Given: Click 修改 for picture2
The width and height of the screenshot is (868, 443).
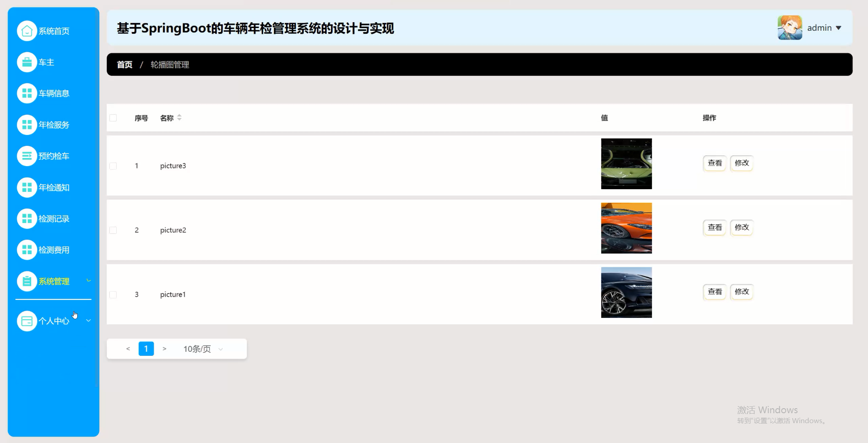Looking at the screenshot, I should [742, 228].
